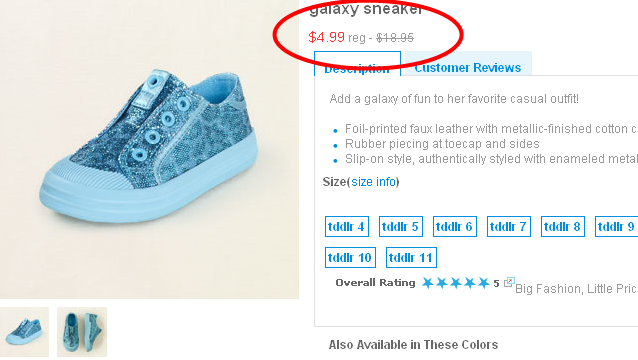
Task: Open the size info link
Action: click(x=374, y=182)
